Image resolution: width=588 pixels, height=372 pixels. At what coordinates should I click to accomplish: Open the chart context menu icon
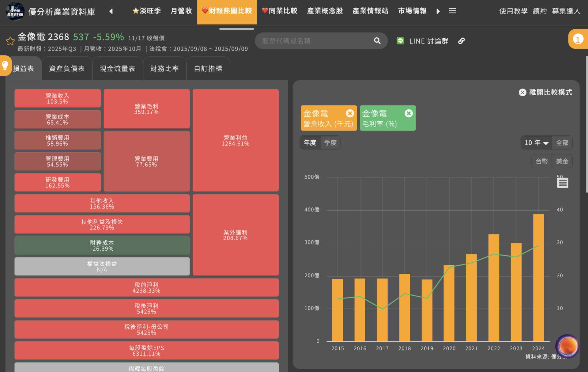point(562,183)
